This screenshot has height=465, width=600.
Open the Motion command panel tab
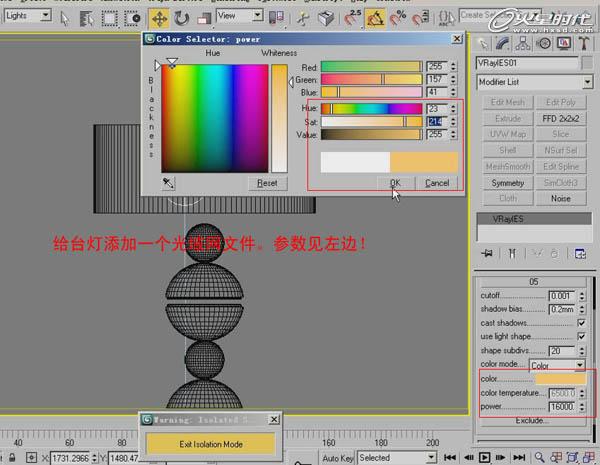[x=543, y=44]
